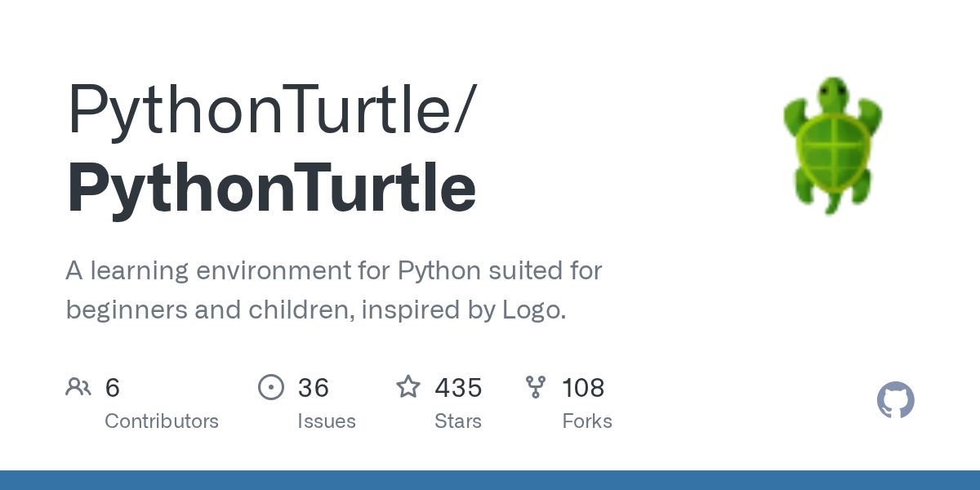Click the 'inspired by Logo' description line

tap(315, 310)
